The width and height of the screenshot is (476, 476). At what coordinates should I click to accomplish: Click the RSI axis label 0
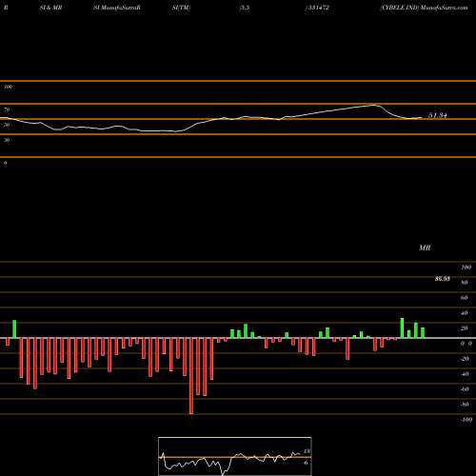5,163
